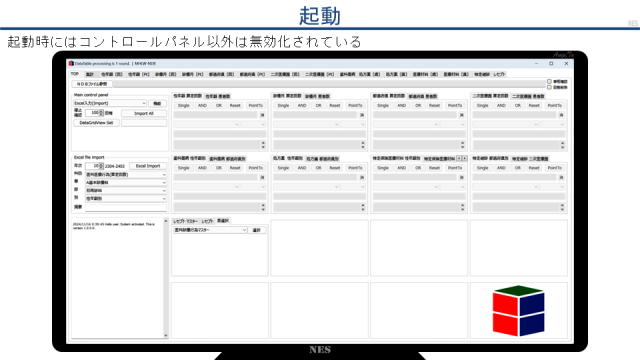Select the レセプト tab at end of main tab bar
This screenshot has width=640, height=360.
pyautogui.click(x=499, y=74)
